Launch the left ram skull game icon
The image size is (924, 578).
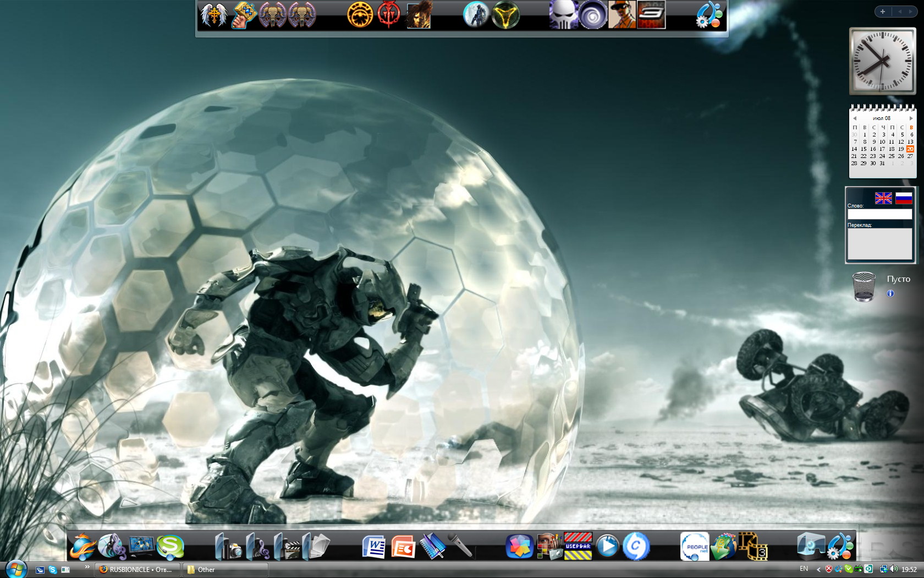[273, 15]
